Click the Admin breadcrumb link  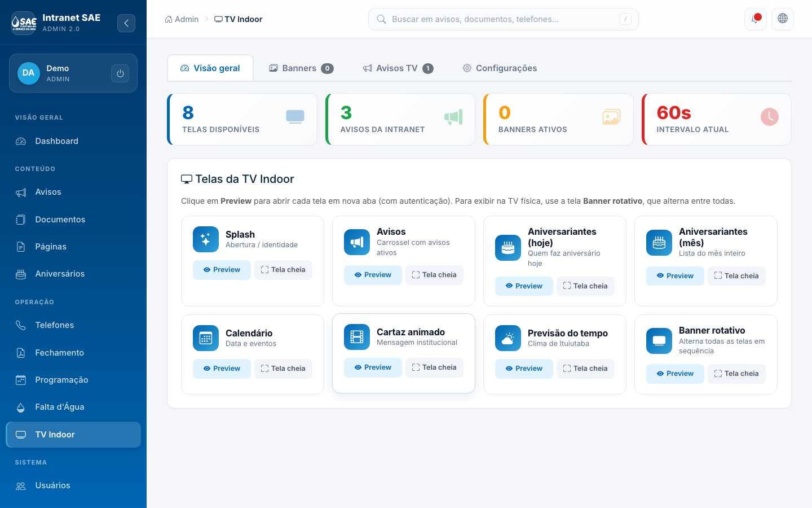tap(182, 19)
